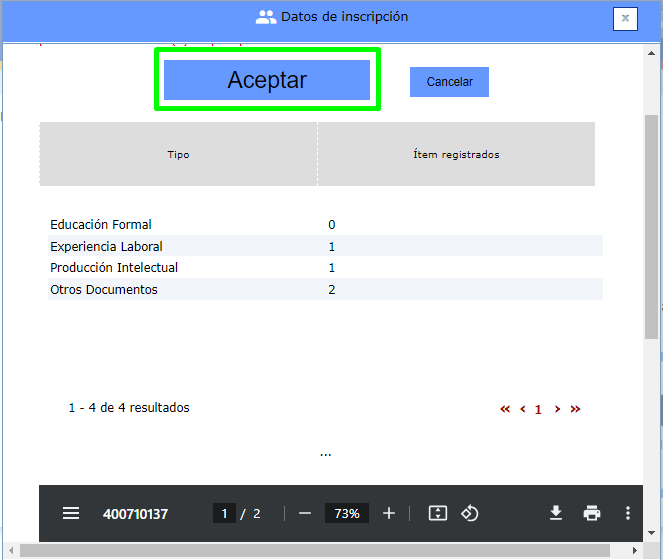Zoom in the PDF document

(389, 513)
